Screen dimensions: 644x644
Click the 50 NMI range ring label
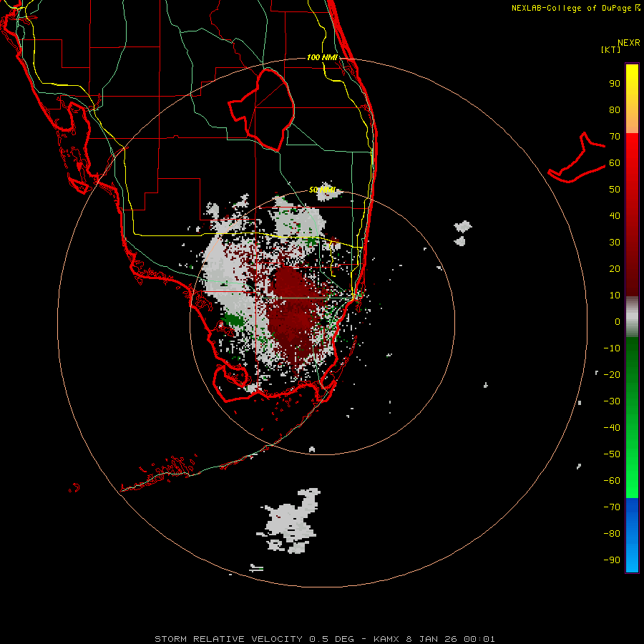(323, 190)
